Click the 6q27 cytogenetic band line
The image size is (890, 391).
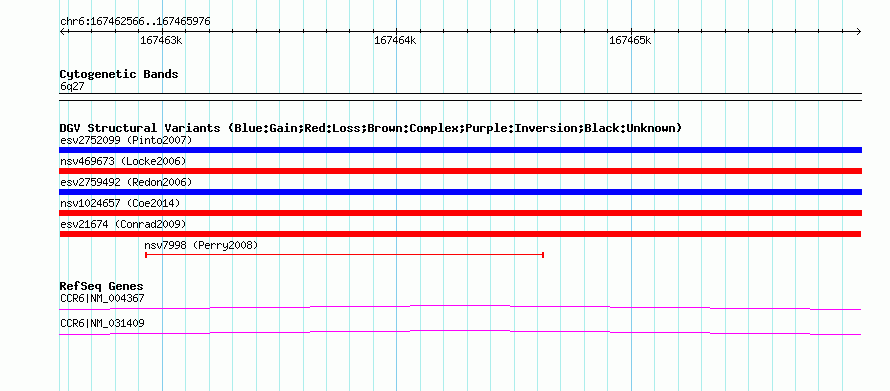(460, 97)
